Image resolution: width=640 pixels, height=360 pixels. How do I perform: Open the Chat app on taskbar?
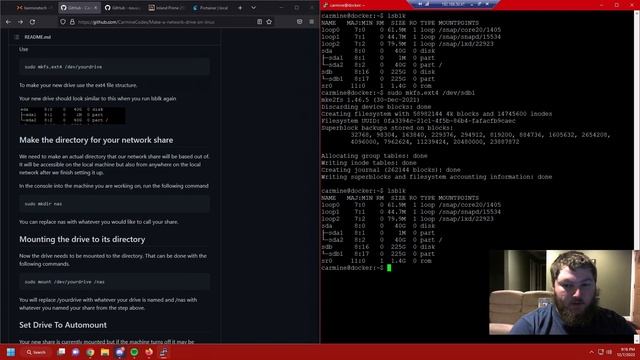[x=76, y=352]
